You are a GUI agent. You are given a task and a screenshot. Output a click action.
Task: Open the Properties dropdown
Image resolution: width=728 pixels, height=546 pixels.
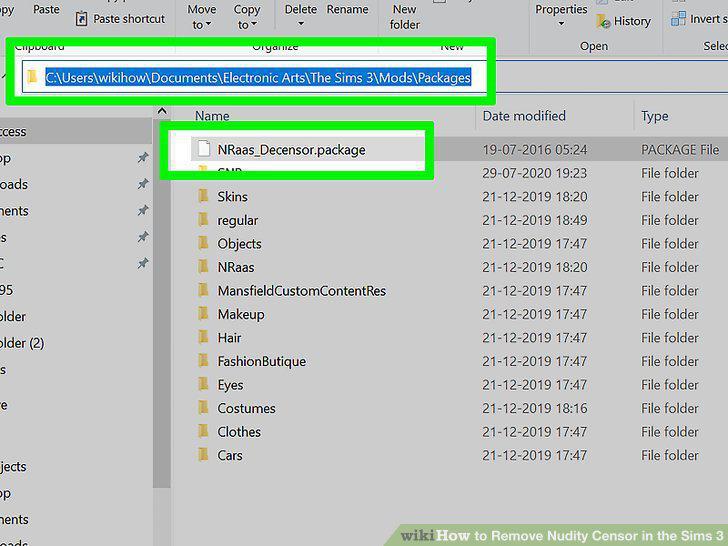click(561, 15)
